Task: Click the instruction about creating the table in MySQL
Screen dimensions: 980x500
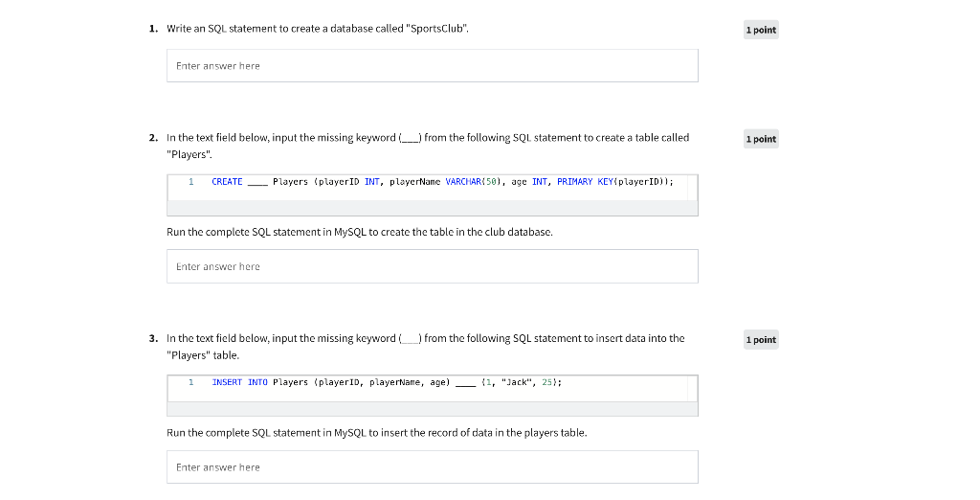Action: pyautogui.click(x=360, y=232)
